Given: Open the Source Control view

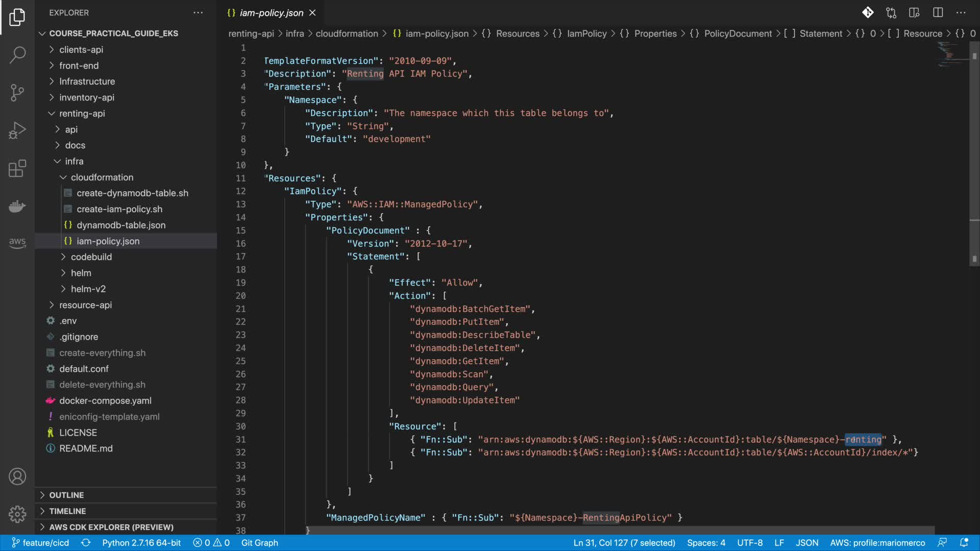Looking at the screenshot, I should [x=17, y=92].
